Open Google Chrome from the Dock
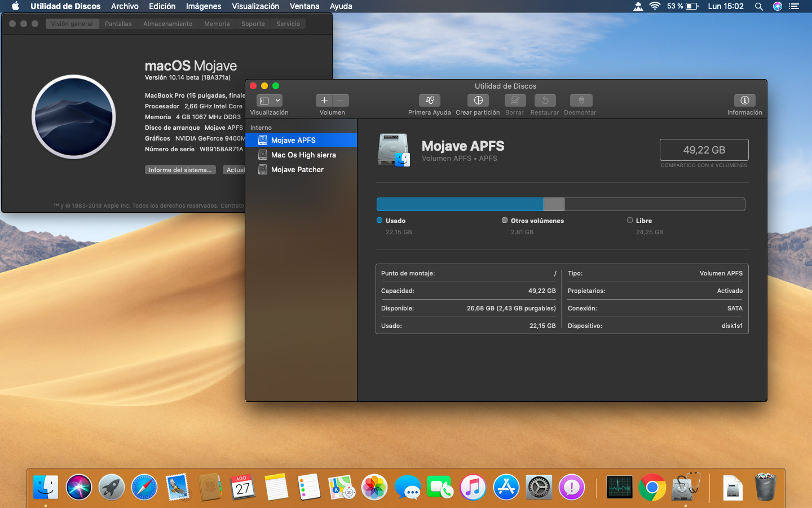 click(x=652, y=487)
